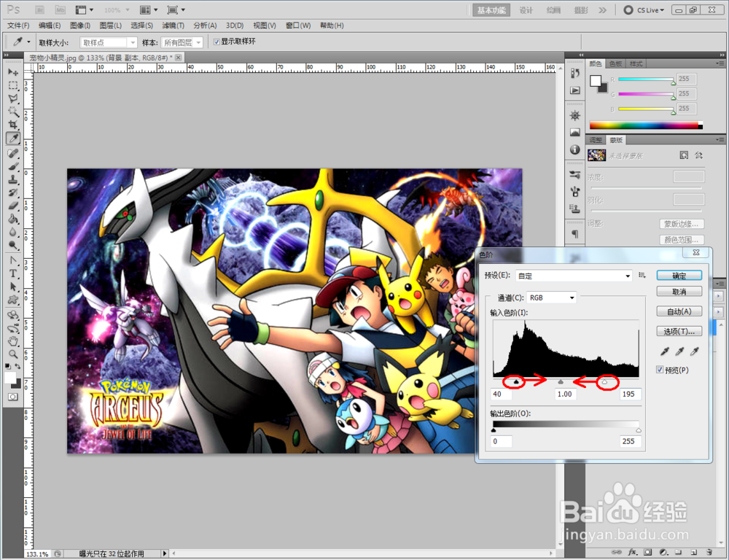Open the Actions panel icon
The height and width of the screenshot is (560, 729).
(x=575, y=90)
